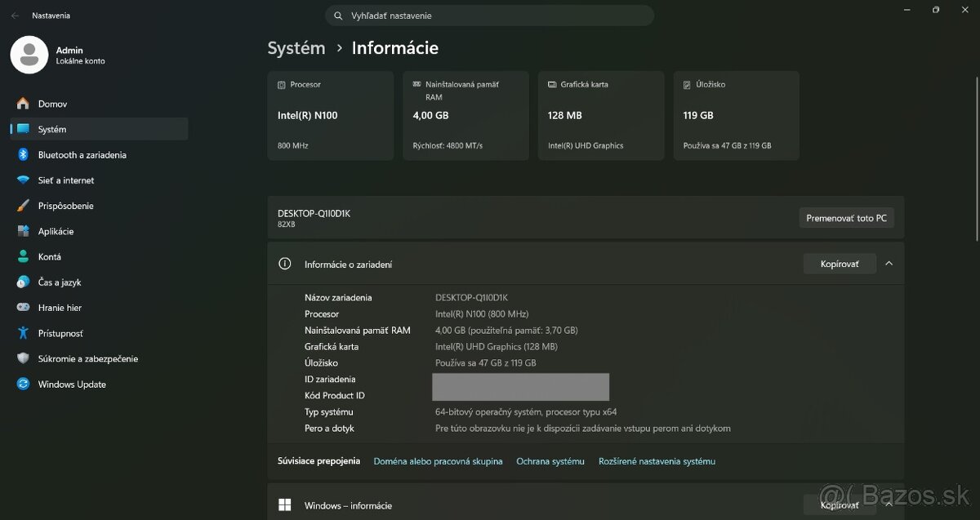Select the Typ systému 64-bitový value
Image resolution: width=980 pixels, height=520 pixels.
526,412
